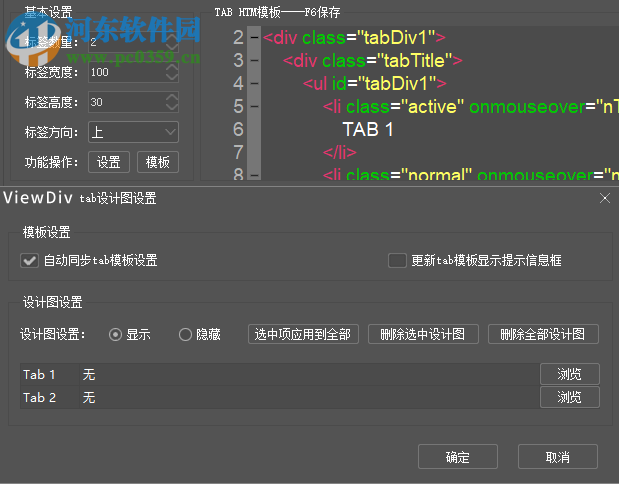This screenshot has width=619, height=484.
Task: Collapse code fold marker on line 4
Action: click(254, 84)
